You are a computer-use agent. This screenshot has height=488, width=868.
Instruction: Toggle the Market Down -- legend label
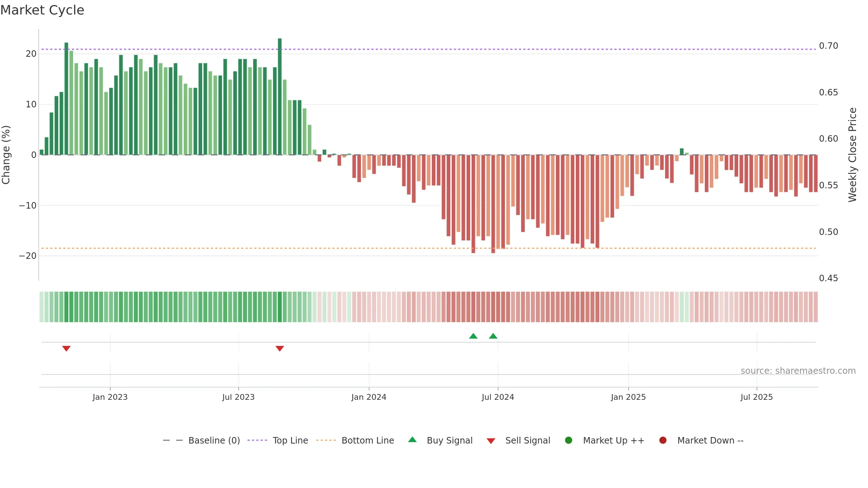pos(710,441)
